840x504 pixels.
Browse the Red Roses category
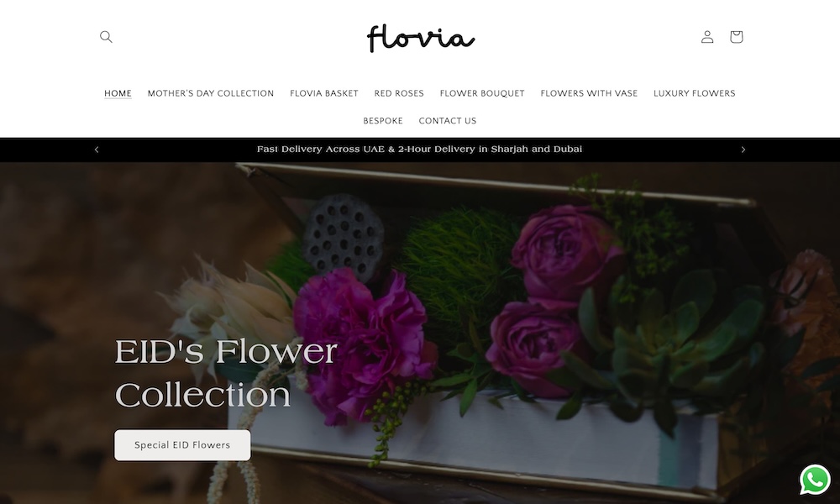point(399,93)
